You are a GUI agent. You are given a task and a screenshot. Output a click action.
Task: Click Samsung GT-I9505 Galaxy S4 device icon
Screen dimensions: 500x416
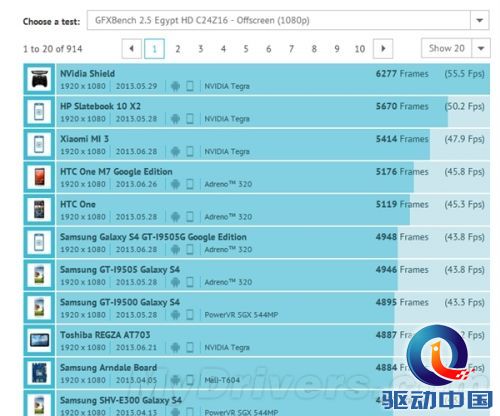pyautogui.click(x=39, y=275)
